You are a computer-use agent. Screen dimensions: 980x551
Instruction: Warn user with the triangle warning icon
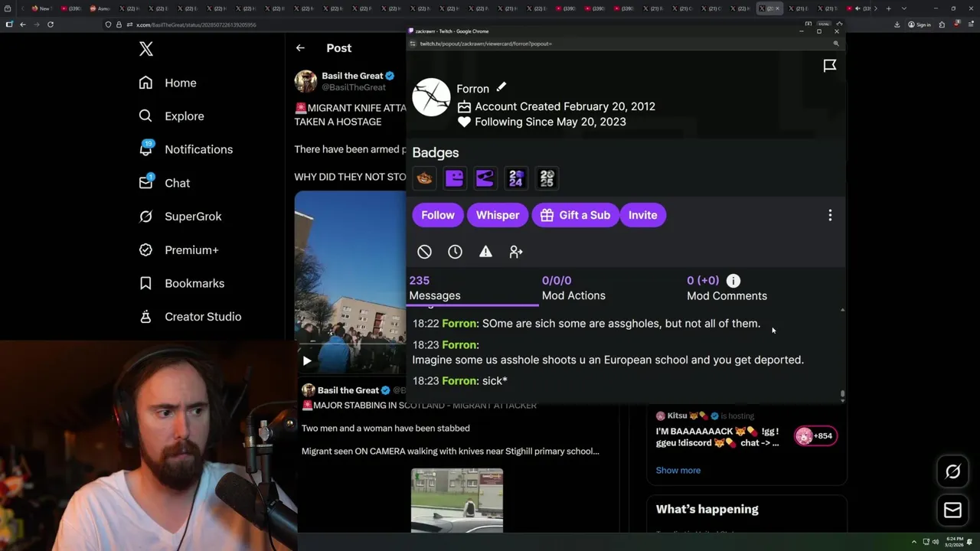485,252
